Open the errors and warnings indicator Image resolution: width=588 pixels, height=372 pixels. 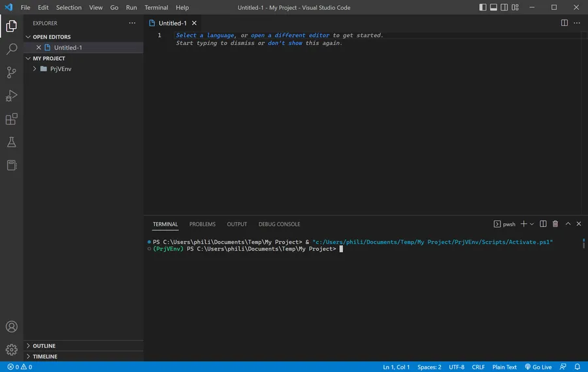(x=20, y=367)
